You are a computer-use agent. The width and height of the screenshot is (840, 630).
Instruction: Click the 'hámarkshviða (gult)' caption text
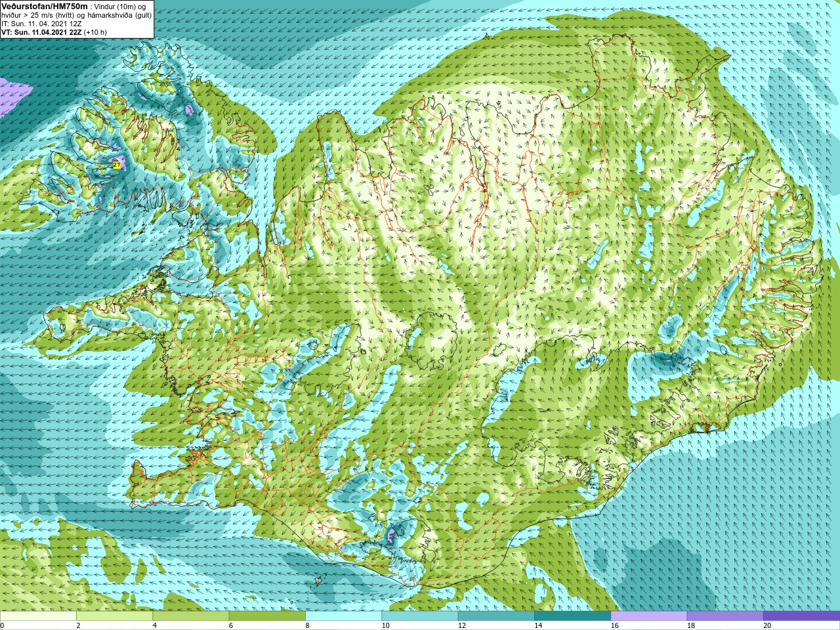[x=121, y=15]
